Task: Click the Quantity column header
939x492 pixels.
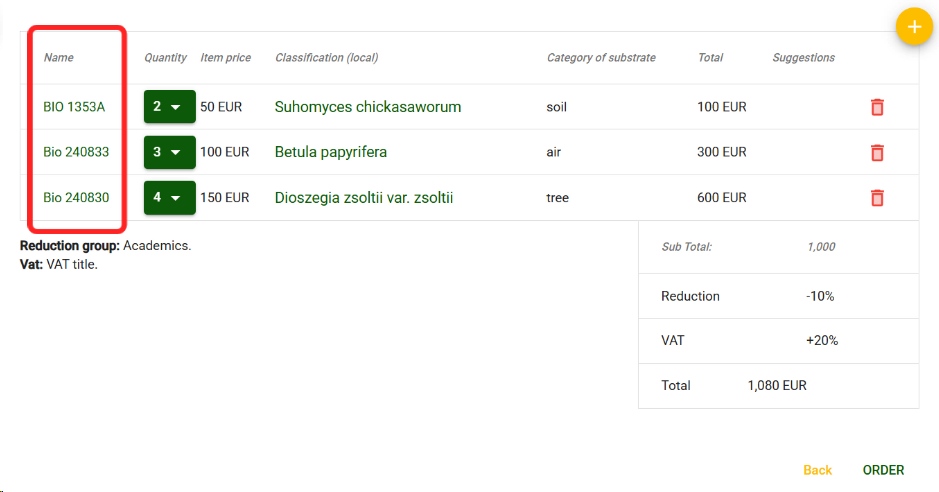Action: pos(165,58)
